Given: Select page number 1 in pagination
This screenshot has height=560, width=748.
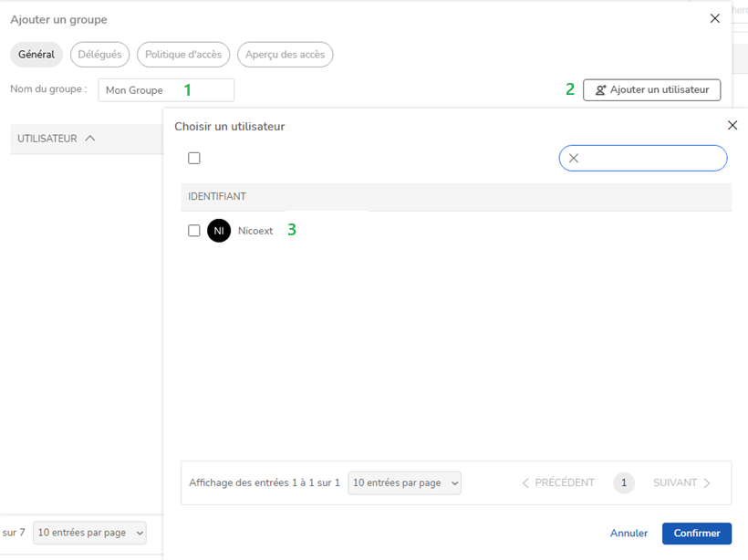Looking at the screenshot, I should click(x=624, y=483).
